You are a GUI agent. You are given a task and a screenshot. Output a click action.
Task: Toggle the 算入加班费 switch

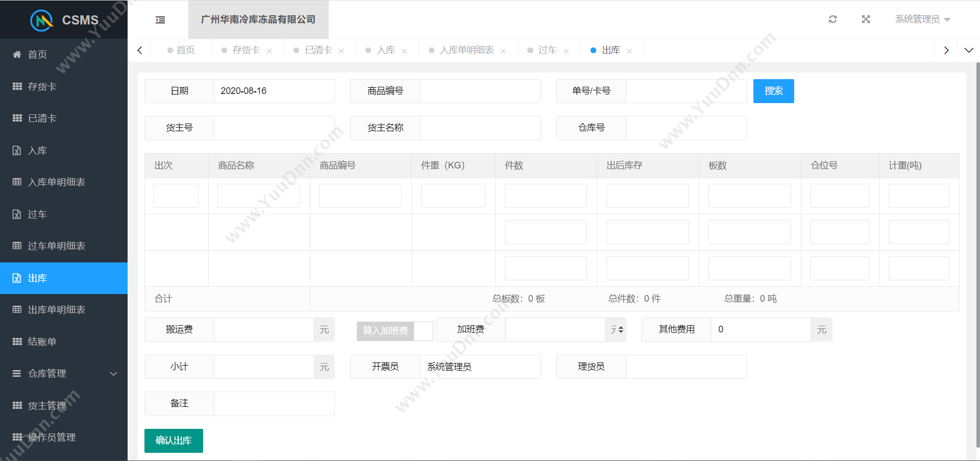(x=395, y=331)
